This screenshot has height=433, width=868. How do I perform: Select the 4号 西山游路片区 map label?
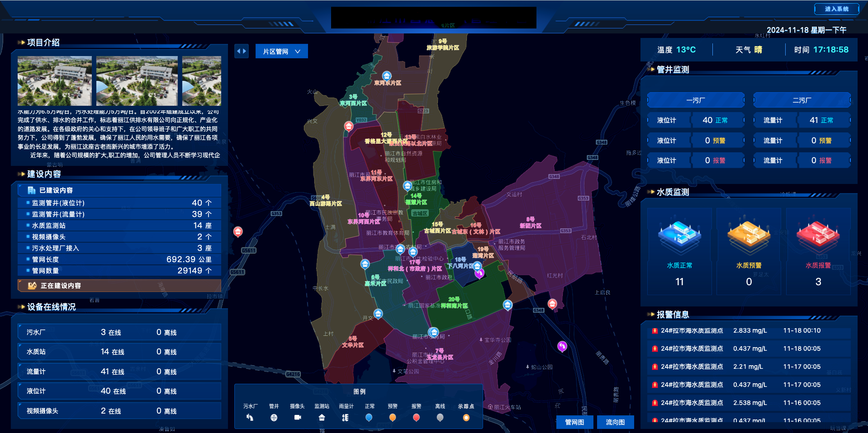(x=326, y=201)
